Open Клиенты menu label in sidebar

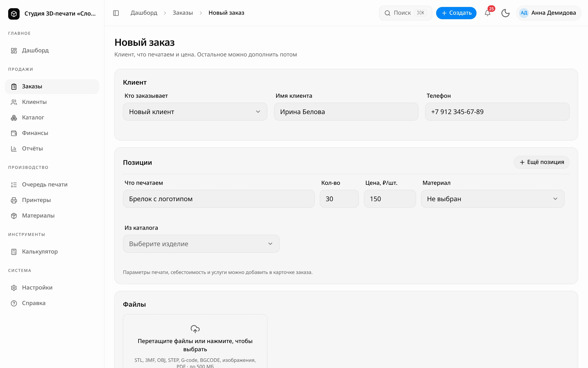[34, 102]
